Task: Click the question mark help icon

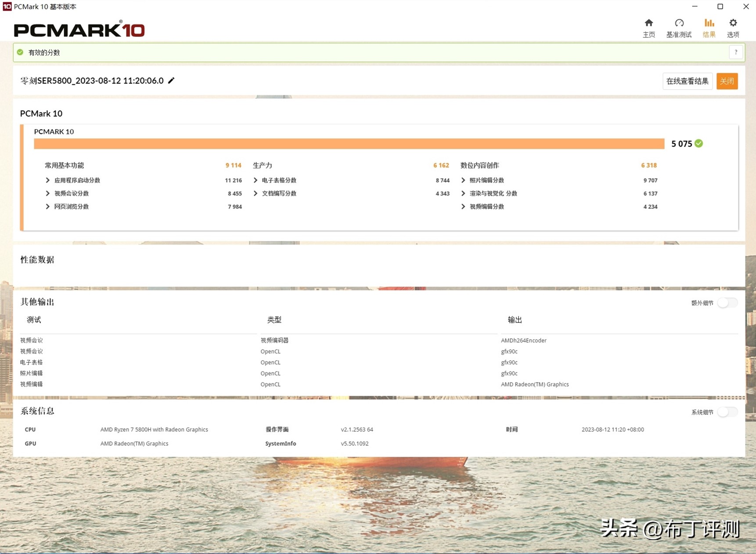Action: tap(736, 52)
